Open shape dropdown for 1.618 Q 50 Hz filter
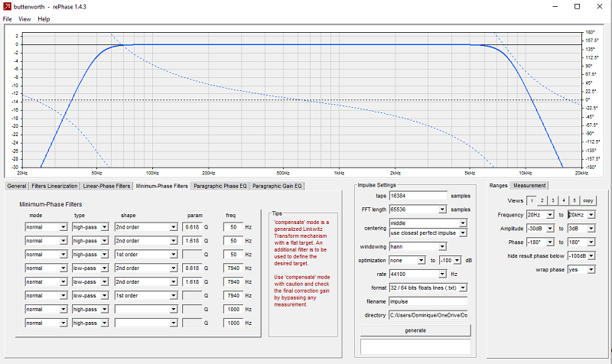The image size is (612, 364). 174,241
